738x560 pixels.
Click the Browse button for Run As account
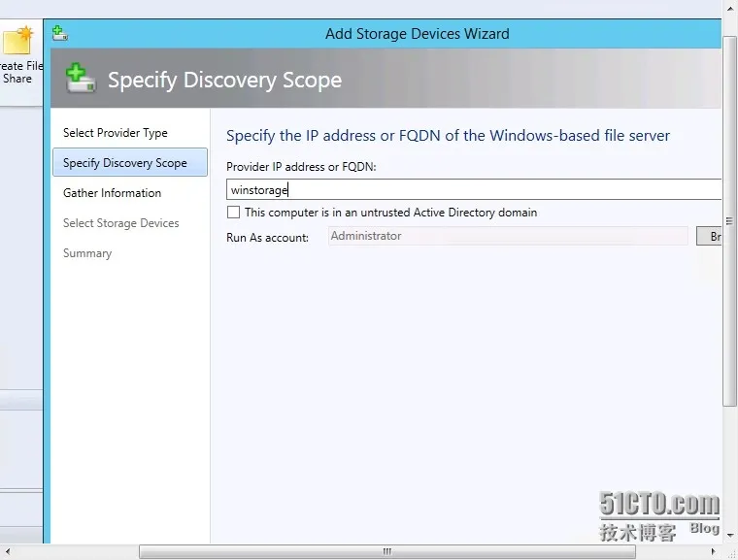(710, 237)
